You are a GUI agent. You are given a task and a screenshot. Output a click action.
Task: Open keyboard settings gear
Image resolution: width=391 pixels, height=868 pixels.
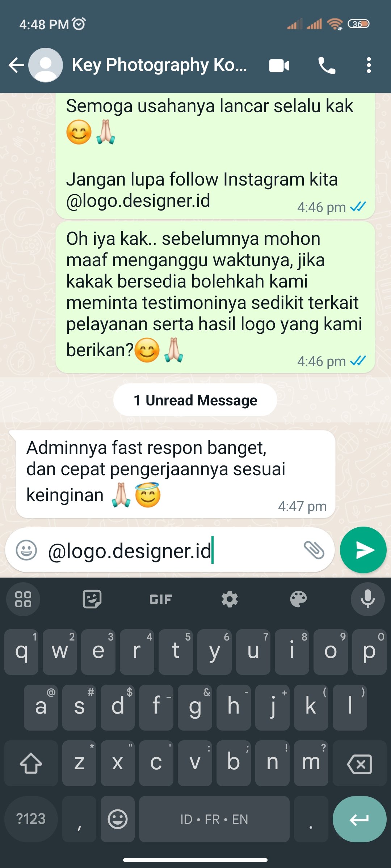coord(230,599)
